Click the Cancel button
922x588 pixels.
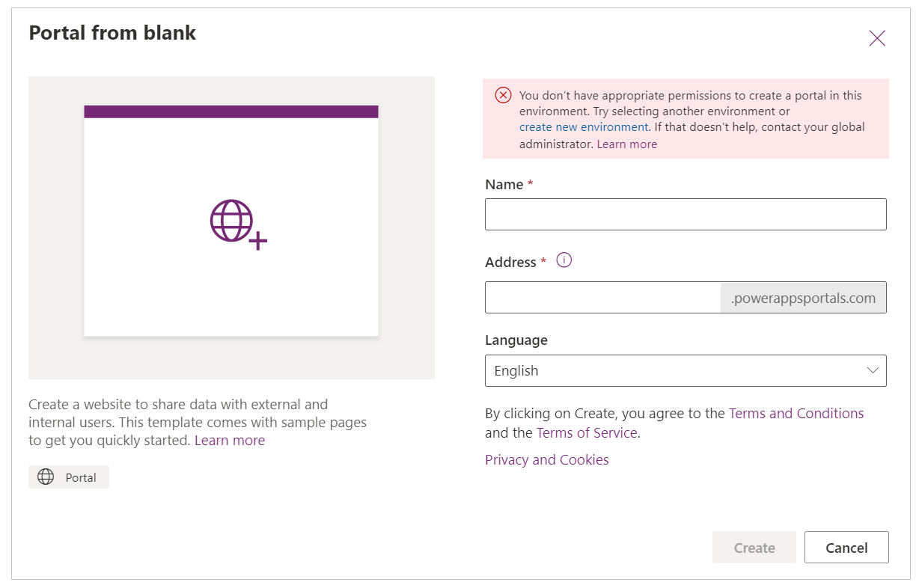pos(846,548)
